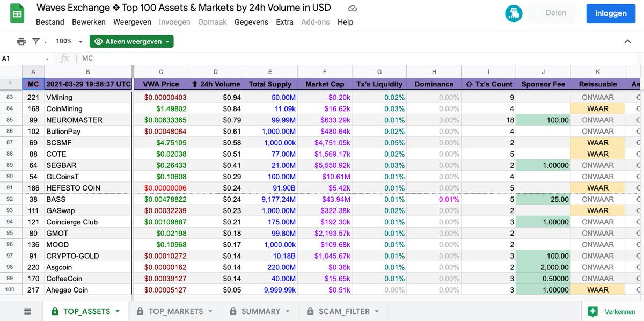
Task: Click the NEUROMASTER cell
Action: tap(88, 120)
